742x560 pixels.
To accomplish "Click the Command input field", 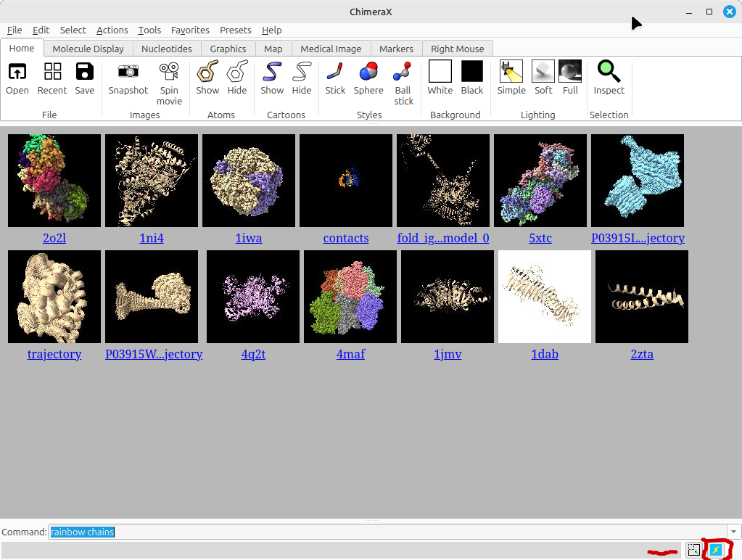I will (x=388, y=532).
